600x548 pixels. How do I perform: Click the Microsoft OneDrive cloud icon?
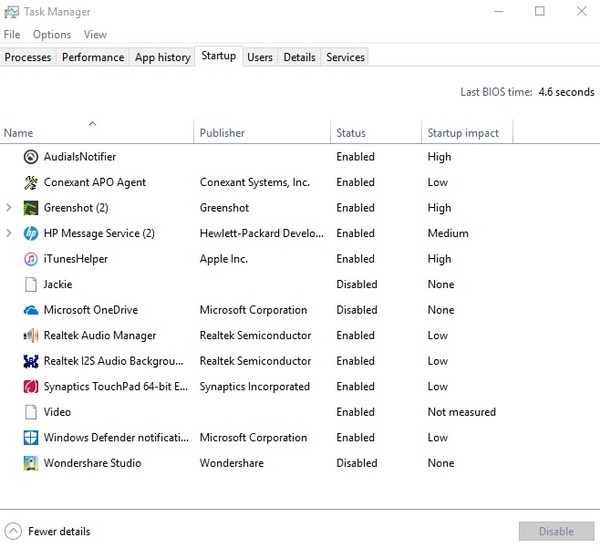[31, 310]
